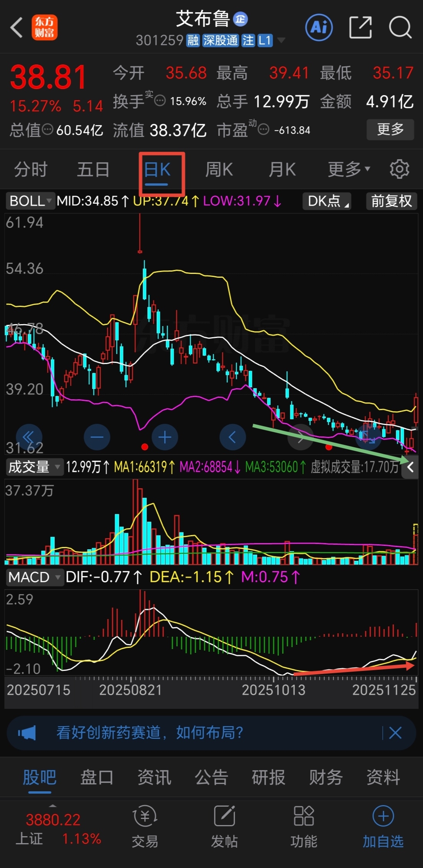
Task: Tap the 注 tag
Action: 248,40
